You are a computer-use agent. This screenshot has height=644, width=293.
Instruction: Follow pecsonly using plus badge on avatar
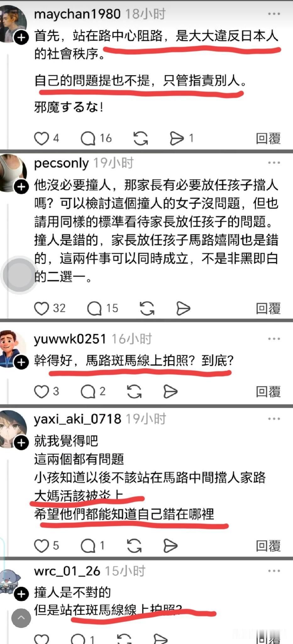(x=21, y=187)
